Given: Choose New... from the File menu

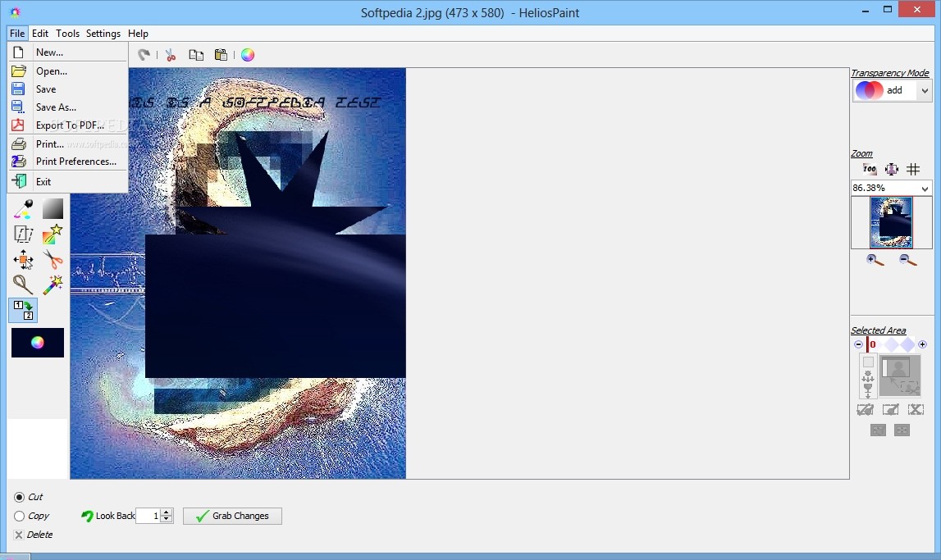Looking at the screenshot, I should (x=68, y=52).
